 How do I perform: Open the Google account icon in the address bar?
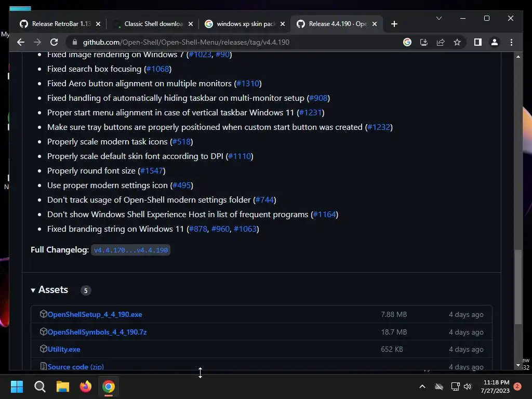tap(407, 42)
